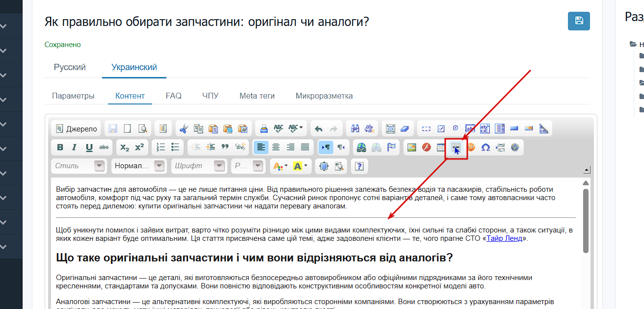
Task: Click the Print icon
Action: point(264,129)
